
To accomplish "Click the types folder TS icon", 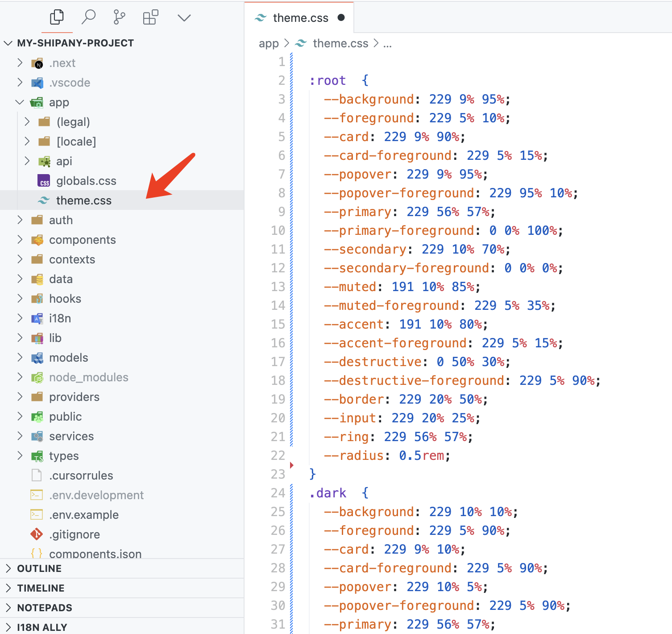I will [x=37, y=456].
